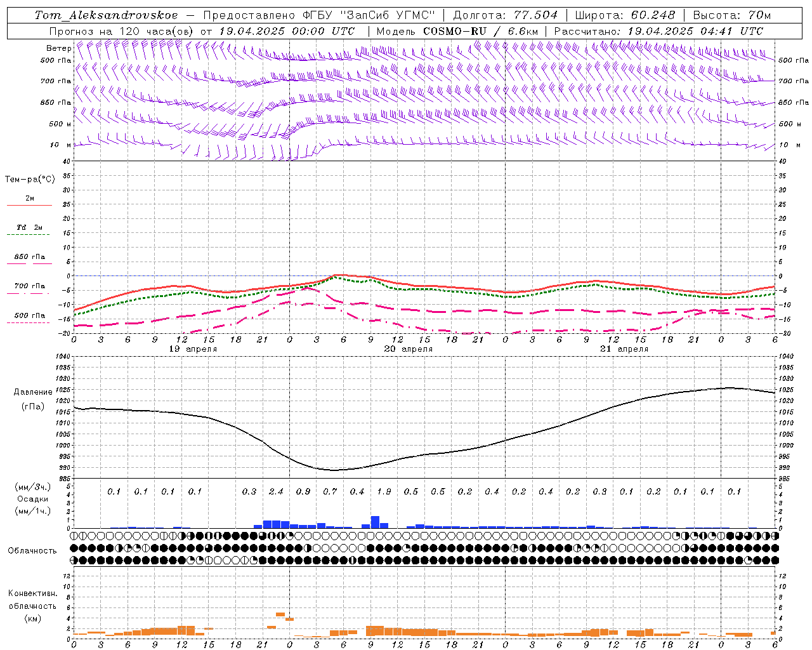This screenshot has width=812, height=650.
Task: Click the Облачность cloud cover label
Action: click(x=32, y=550)
